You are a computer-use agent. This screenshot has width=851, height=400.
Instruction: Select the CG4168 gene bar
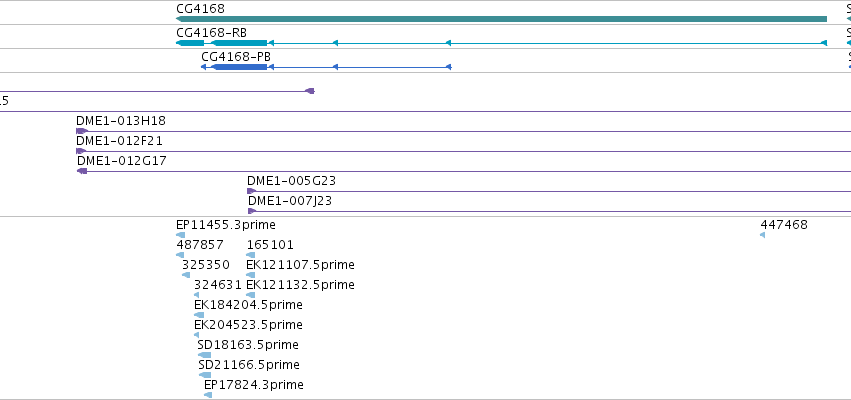pos(501,19)
